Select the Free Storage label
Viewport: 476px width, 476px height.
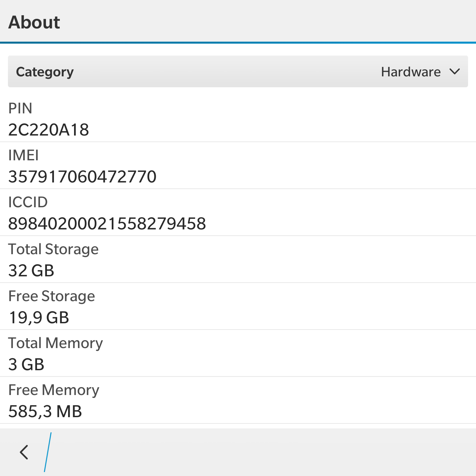click(52, 296)
